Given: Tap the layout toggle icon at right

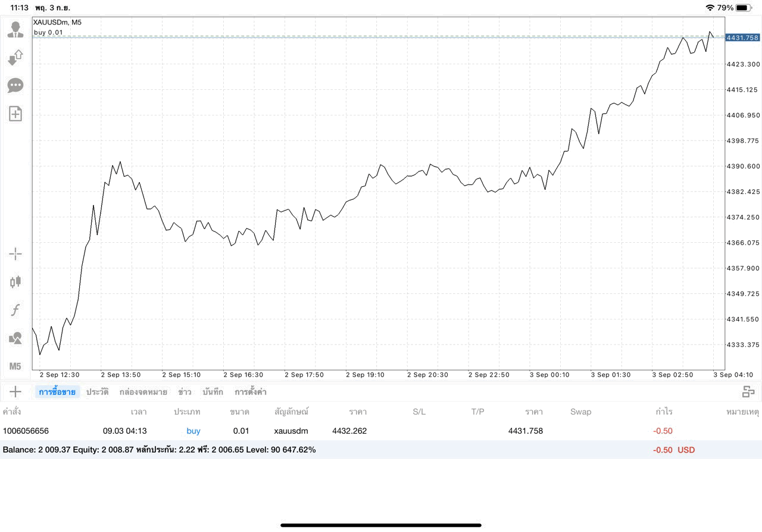Looking at the screenshot, I should click(x=748, y=392).
